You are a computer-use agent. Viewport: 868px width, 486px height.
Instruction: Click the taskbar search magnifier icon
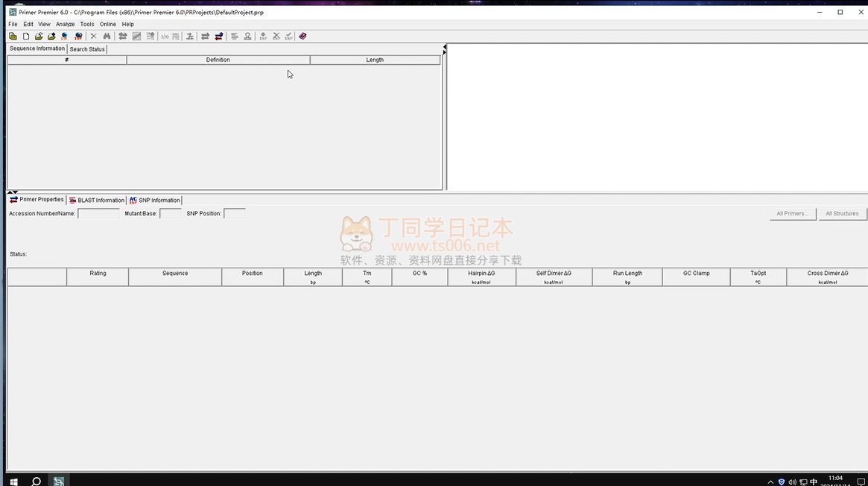click(x=36, y=481)
